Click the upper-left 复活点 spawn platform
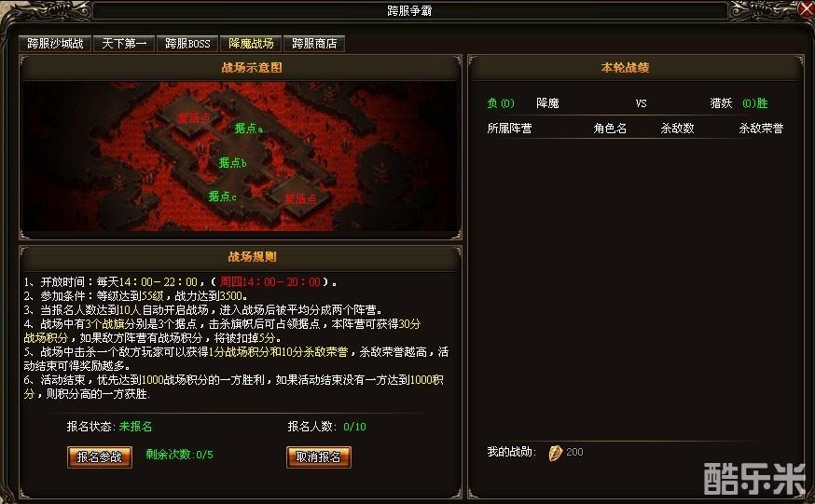The width and height of the screenshot is (815, 504). 193,117
